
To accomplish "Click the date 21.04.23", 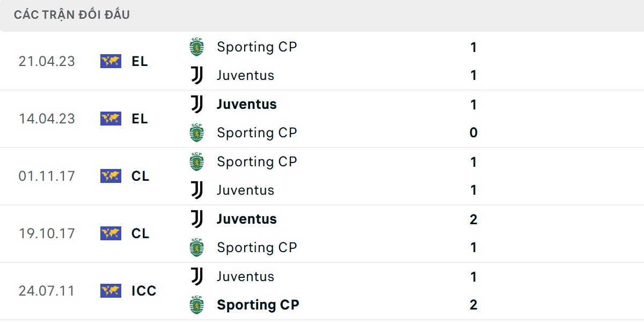I will click(47, 61).
